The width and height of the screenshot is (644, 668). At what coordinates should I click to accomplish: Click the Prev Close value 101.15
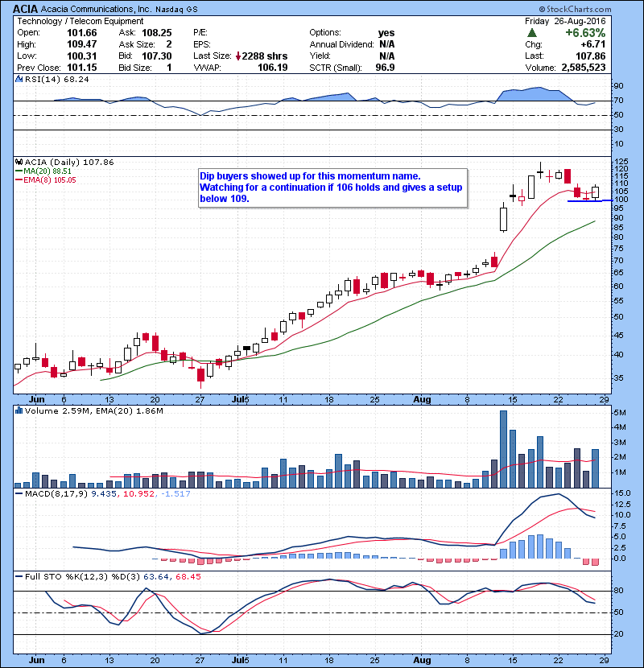[x=82, y=68]
